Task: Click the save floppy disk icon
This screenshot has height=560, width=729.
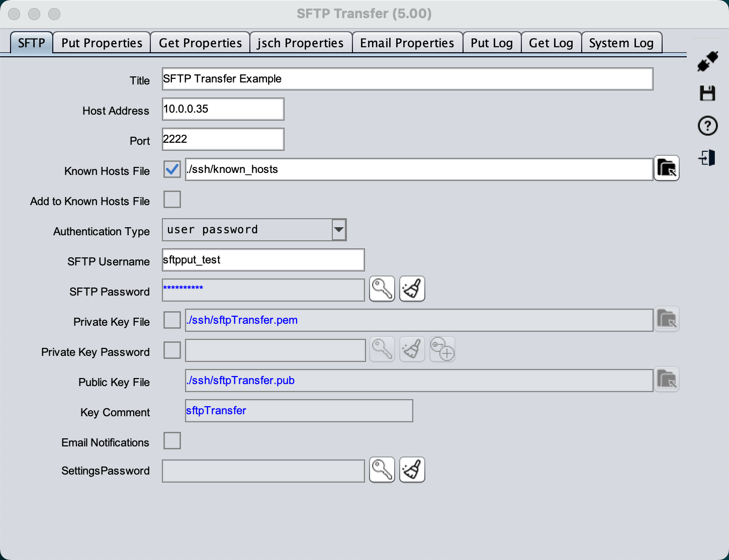Action: tap(707, 94)
